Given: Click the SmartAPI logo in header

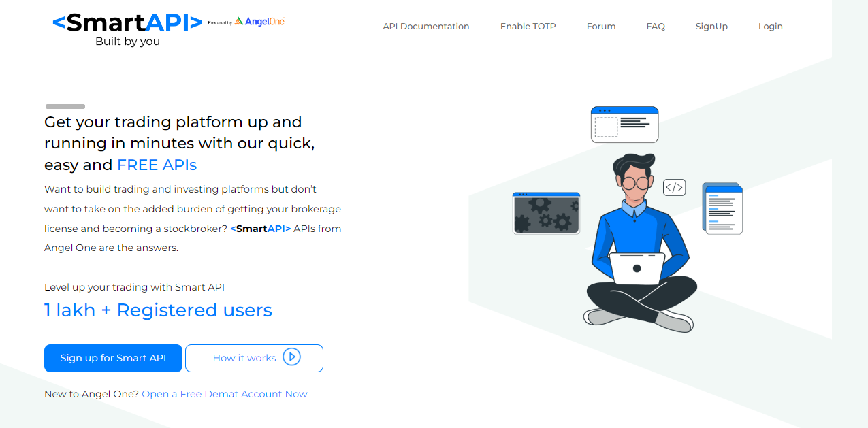Looking at the screenshot, I should click(127, 30).
